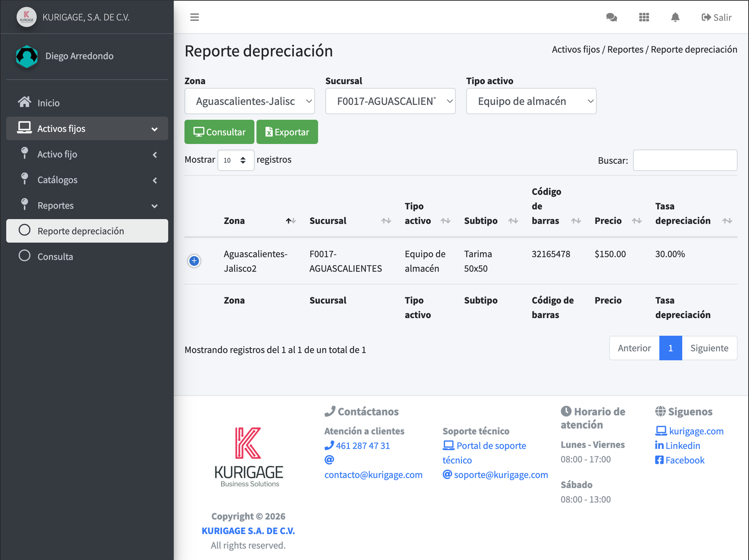
Task: Click the Buscar search input field
Action: 685,160
